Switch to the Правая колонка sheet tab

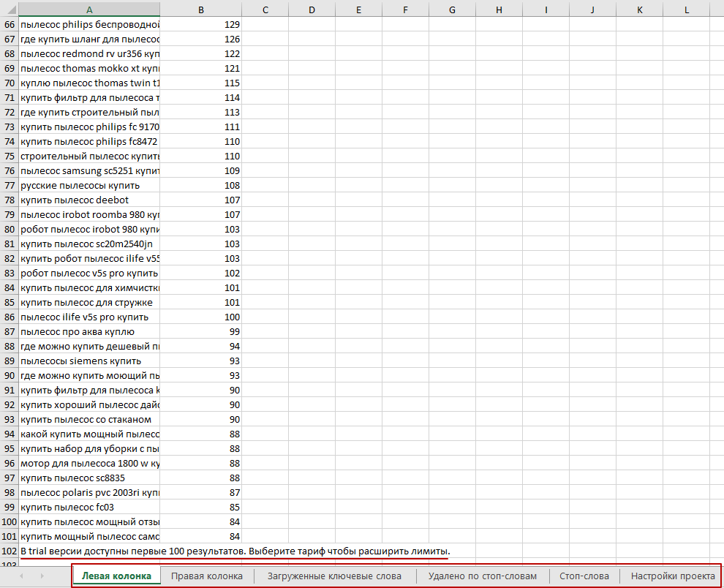(207, 576)
